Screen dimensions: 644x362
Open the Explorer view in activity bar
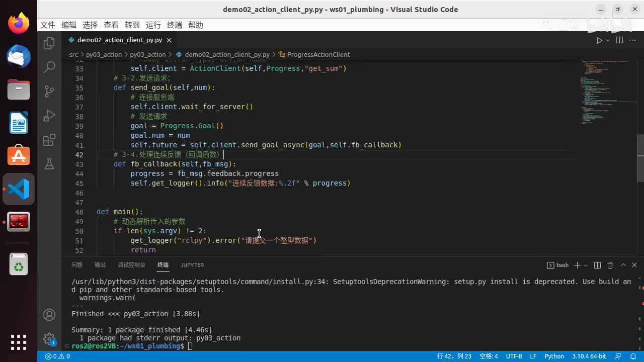pyautogui.click(x=49, y=44)
